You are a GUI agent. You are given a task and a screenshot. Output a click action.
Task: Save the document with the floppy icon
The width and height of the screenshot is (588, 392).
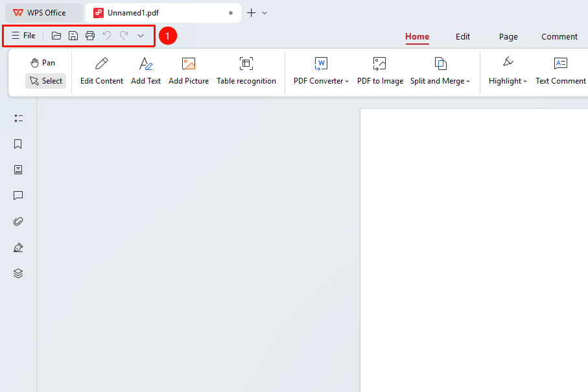[73, 36]
